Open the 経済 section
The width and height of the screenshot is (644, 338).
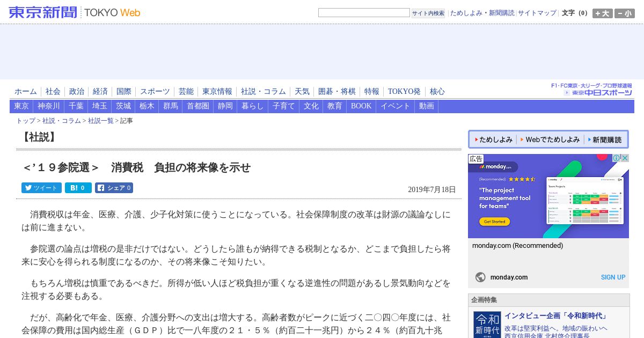[100, 92]
